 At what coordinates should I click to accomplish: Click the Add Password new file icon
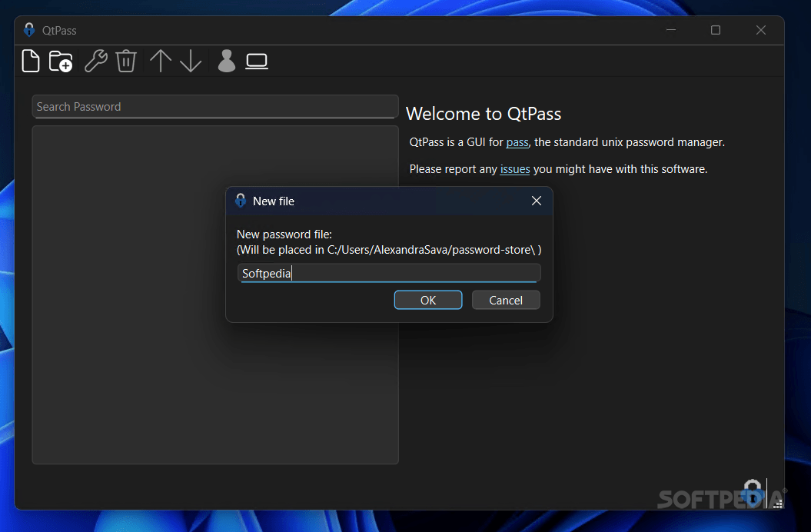coord(31,61)
